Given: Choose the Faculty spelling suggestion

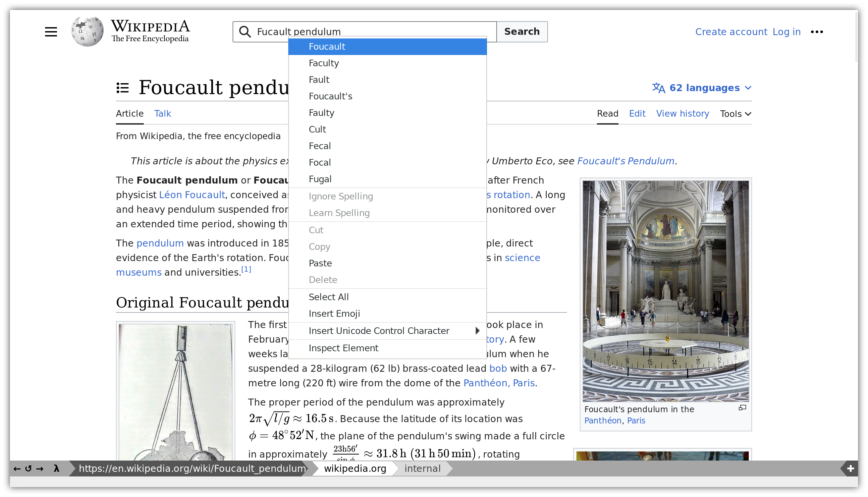Looking at the screenshot, I should point(387,63).
